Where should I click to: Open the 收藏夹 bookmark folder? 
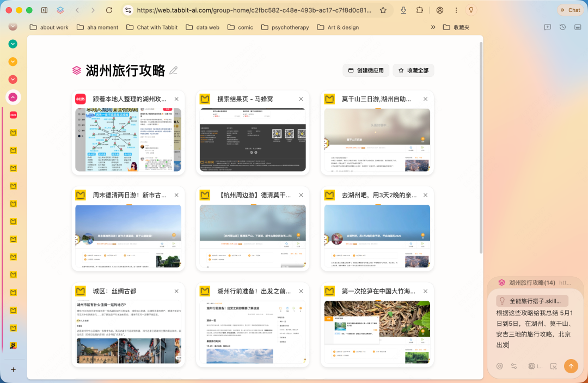click(456, 27)
